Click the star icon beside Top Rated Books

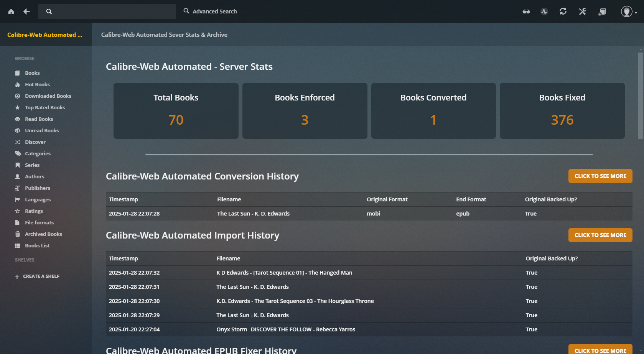click(x=17, y=107)
